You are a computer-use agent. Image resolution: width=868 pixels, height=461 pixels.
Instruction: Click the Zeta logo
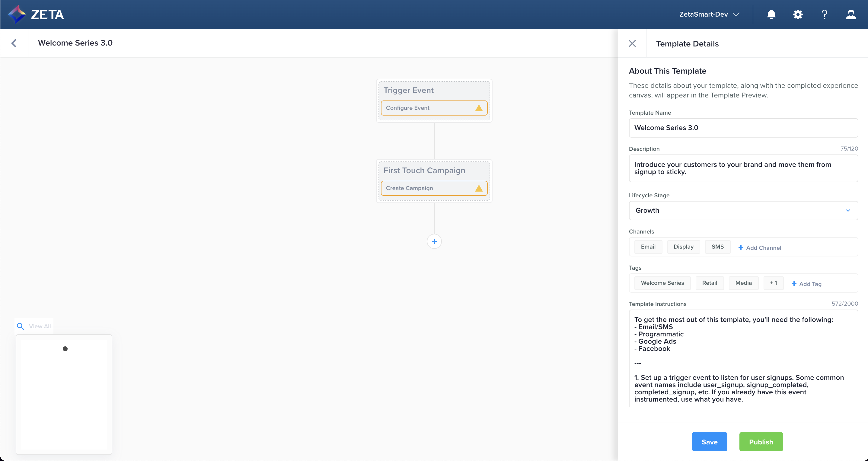(36, 14)
